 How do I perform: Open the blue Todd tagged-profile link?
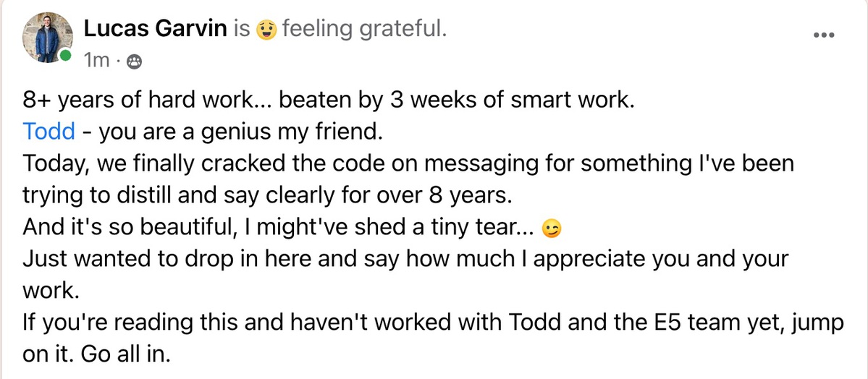[x=49, y=132]
